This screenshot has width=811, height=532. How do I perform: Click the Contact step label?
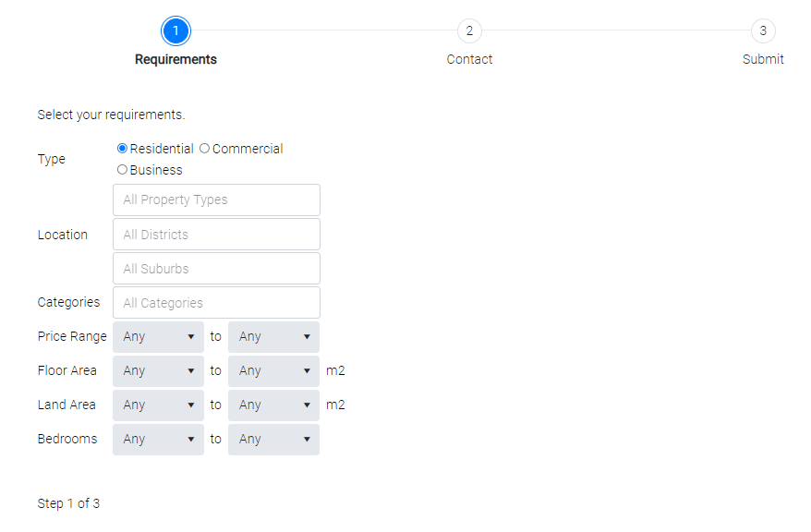pyautogui.click(x=469, y=59)
